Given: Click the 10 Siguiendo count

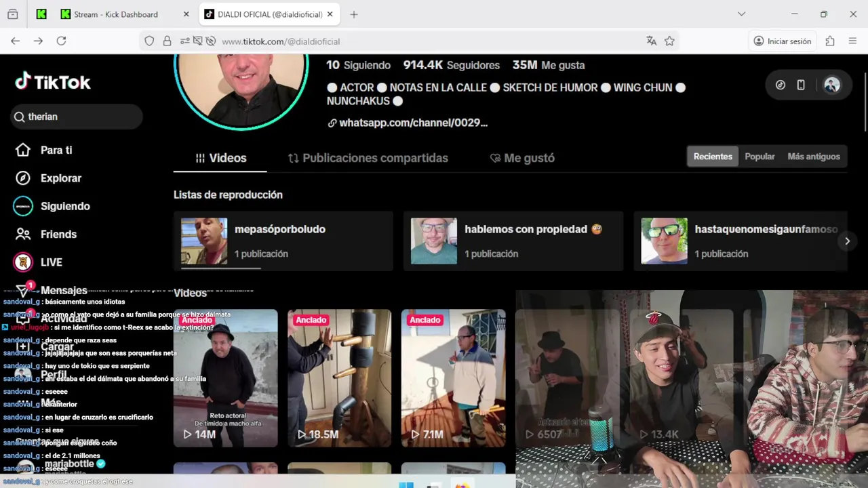Looking at the screenshot, I should [x=358, y=65].
